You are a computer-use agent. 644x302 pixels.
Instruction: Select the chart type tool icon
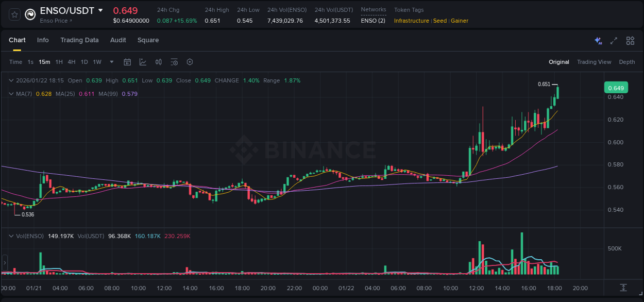click(x=143, y=62)
